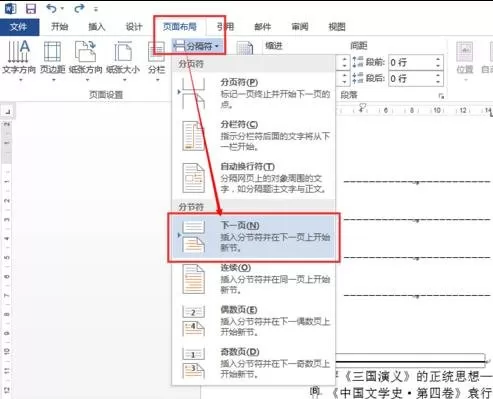493x399 pixels.
Task: Customize the Quick Access Toolbar
Action: 96,9
